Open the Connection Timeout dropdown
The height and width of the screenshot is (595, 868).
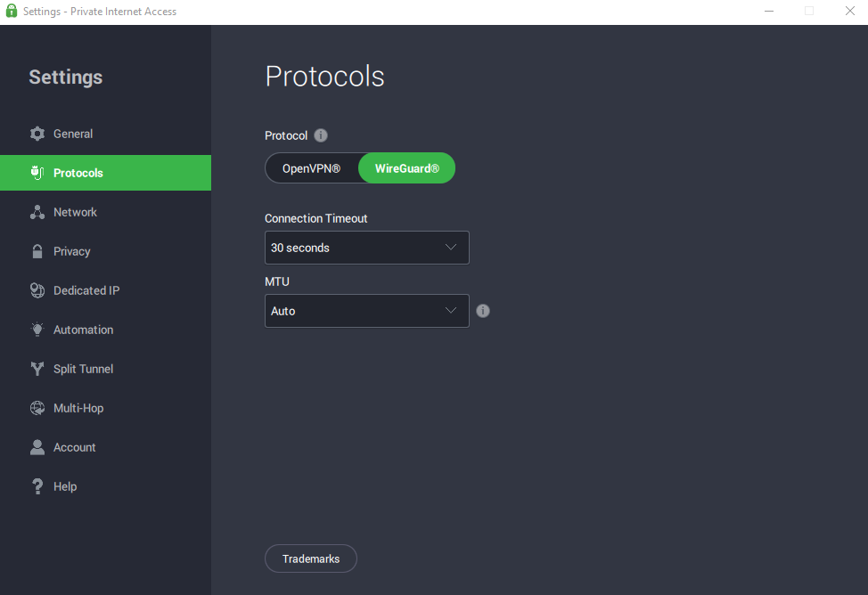pyautogui.click(x=367, y=248)
